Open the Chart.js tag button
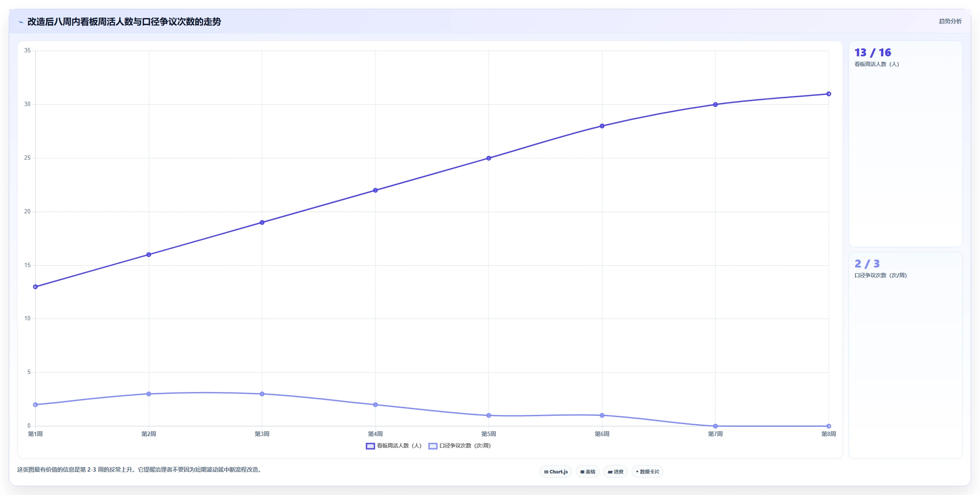 [x=556, y=472]
